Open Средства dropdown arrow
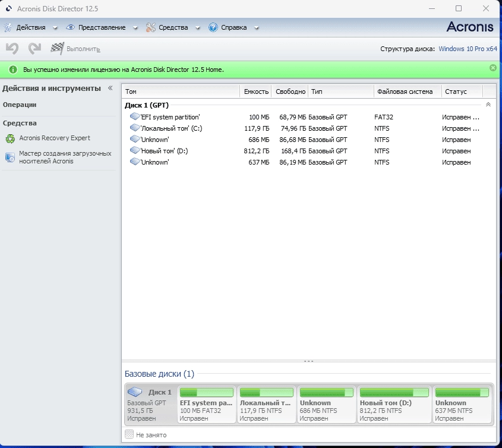 (198, 28)
